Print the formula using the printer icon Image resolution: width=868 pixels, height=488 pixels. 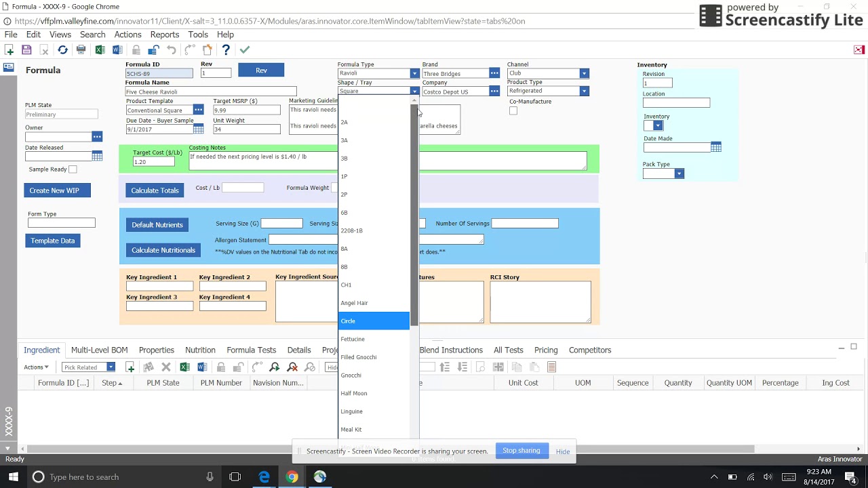click(x=81, y=50)
